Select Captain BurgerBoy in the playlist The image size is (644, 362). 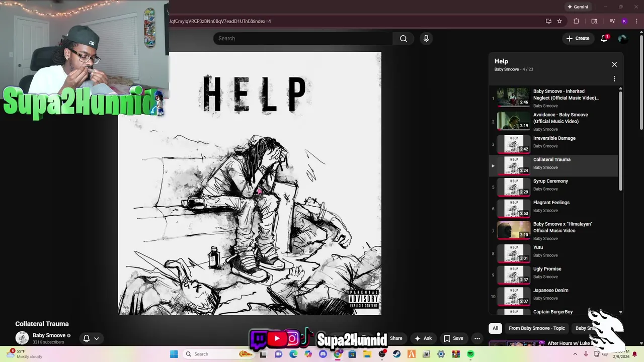coord(553,312)
